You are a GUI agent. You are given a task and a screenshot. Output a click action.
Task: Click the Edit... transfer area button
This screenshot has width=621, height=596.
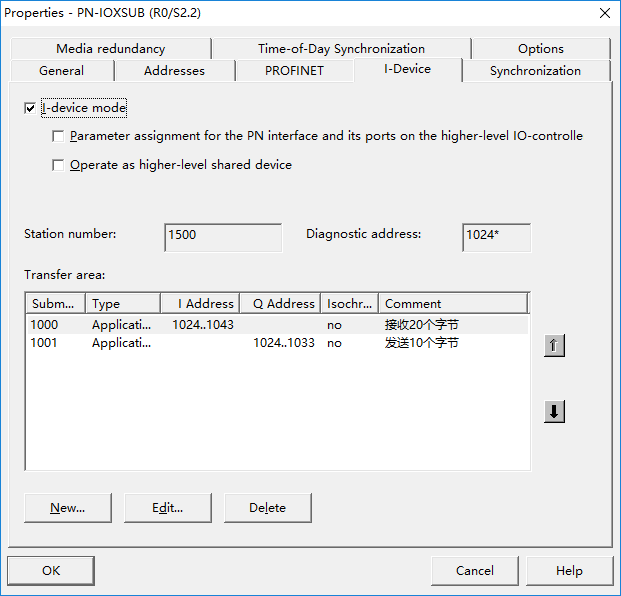[x=168, y=508]
